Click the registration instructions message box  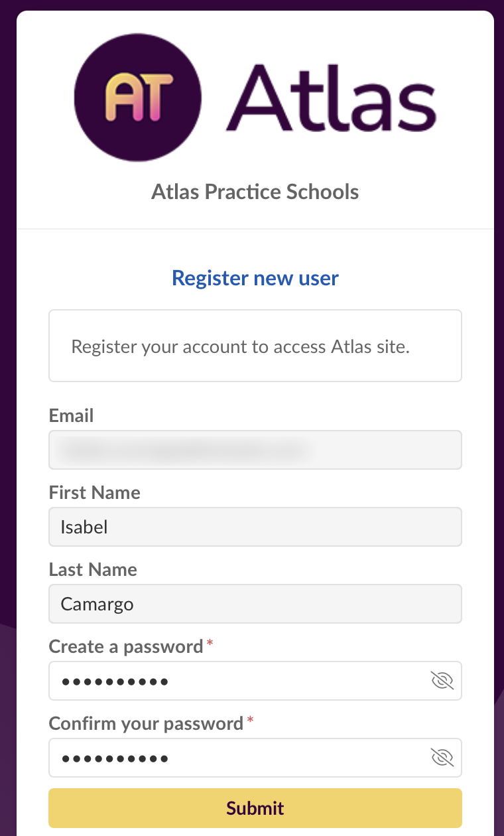pyautogui.click(x=255, y=346)
